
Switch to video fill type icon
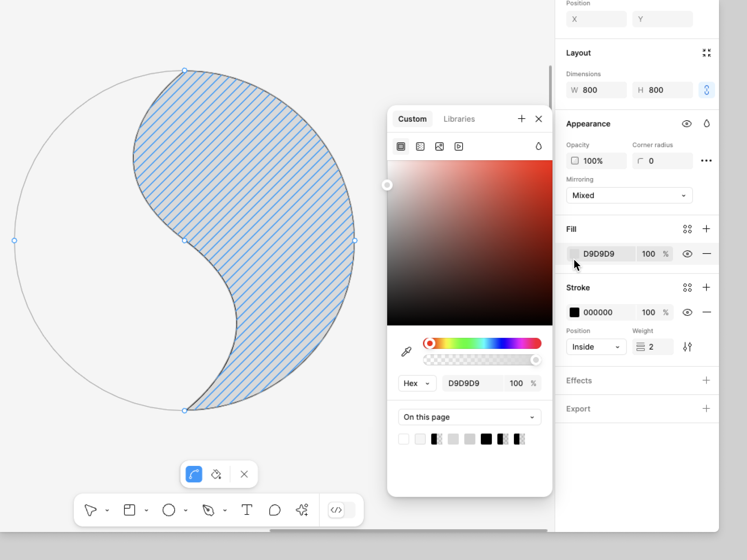[x=459, y=147]
